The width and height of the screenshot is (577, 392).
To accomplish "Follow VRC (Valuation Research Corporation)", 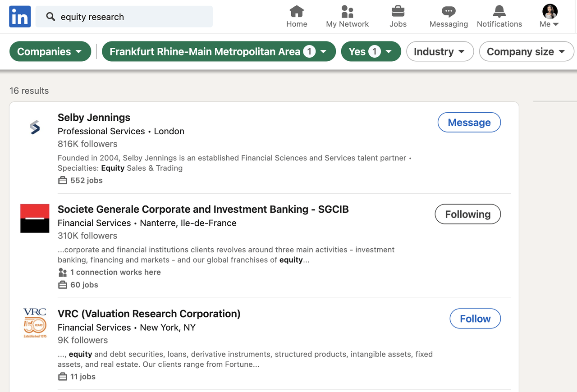I will point(475,319).
